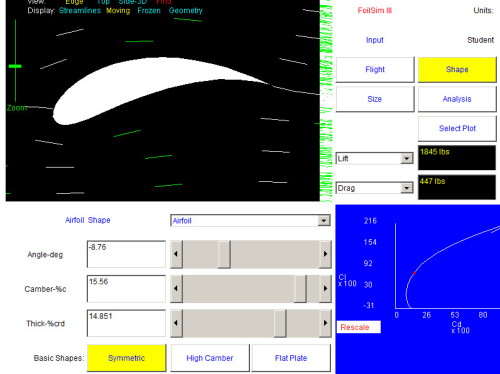The height and width of the screenshot is (374, 500).
Task: Click the red point on the Cl-Cd plot
Action: click(x=414, y=273)
